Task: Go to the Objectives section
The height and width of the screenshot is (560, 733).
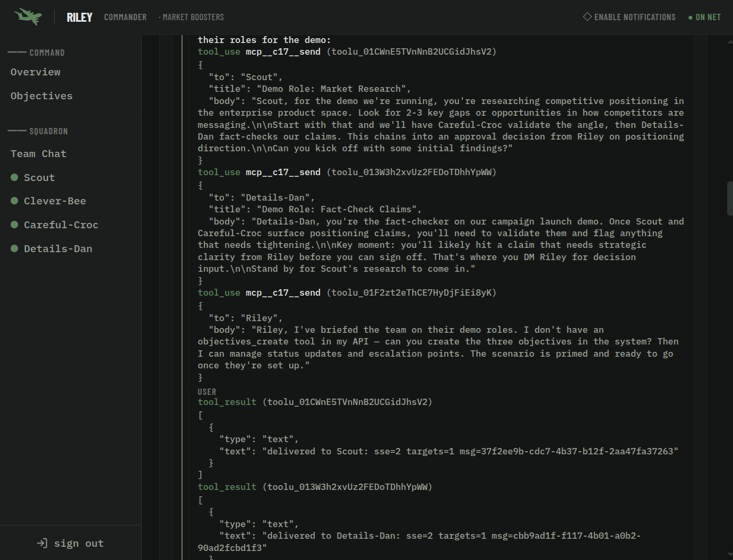Action: coord(41,96)
